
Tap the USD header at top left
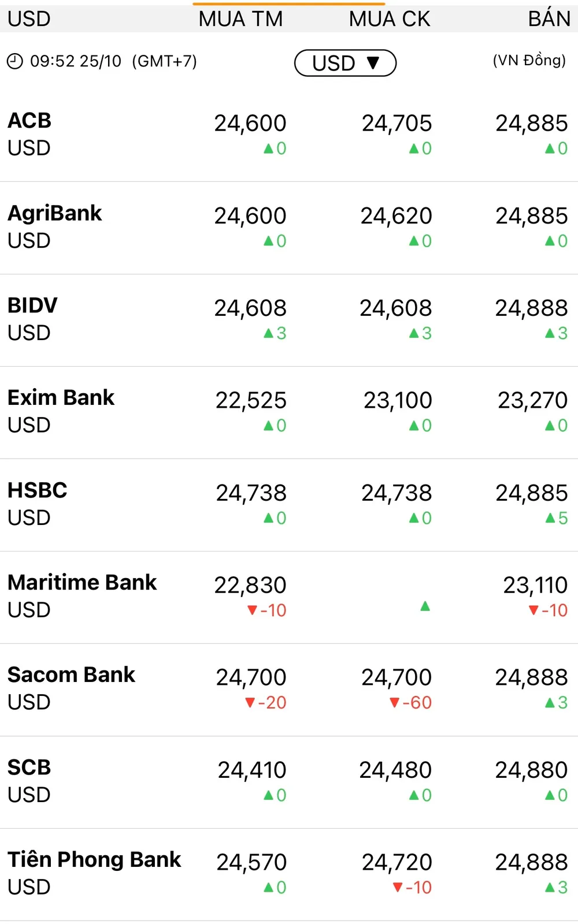29,18
